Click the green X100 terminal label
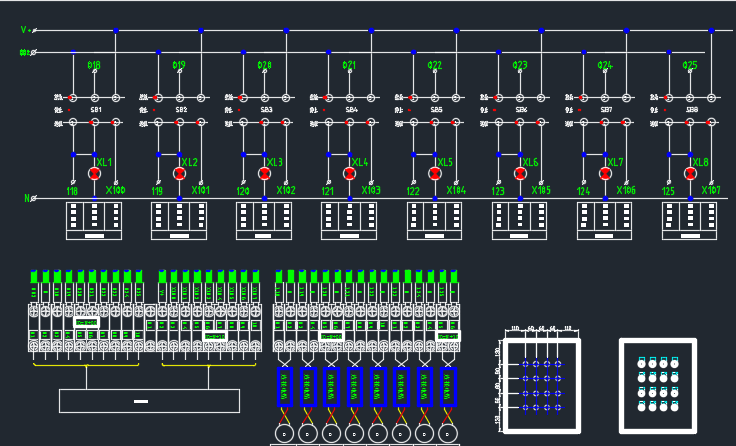Viewport: 736px width, 446px height. (x=115, y=190)
